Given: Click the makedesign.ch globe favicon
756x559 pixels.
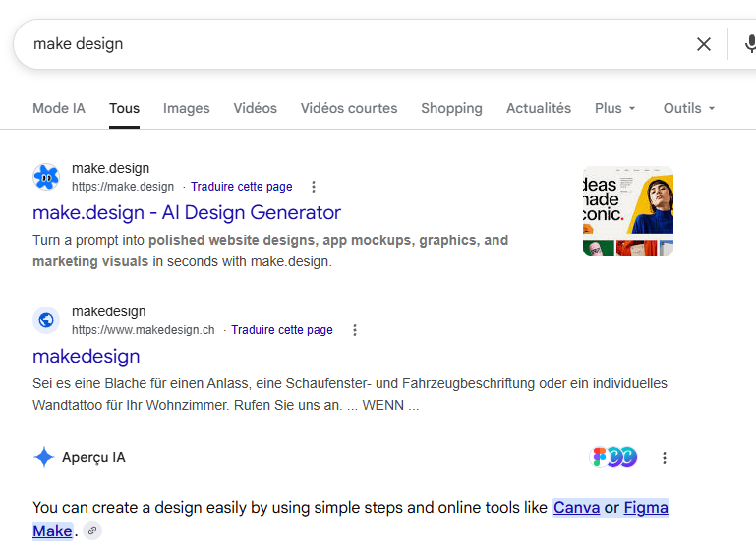Looking at the screenshot, I should point(46,320).
